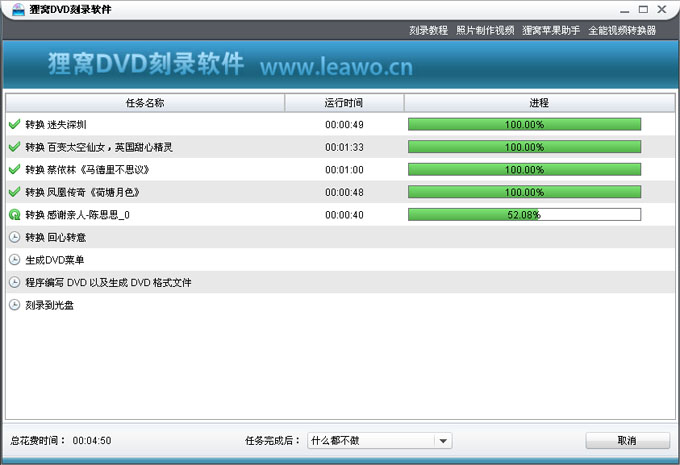Click the progress bar for 蔡依林 task
This screenshot has height=465, width=680.
click(x=524, y=170)
